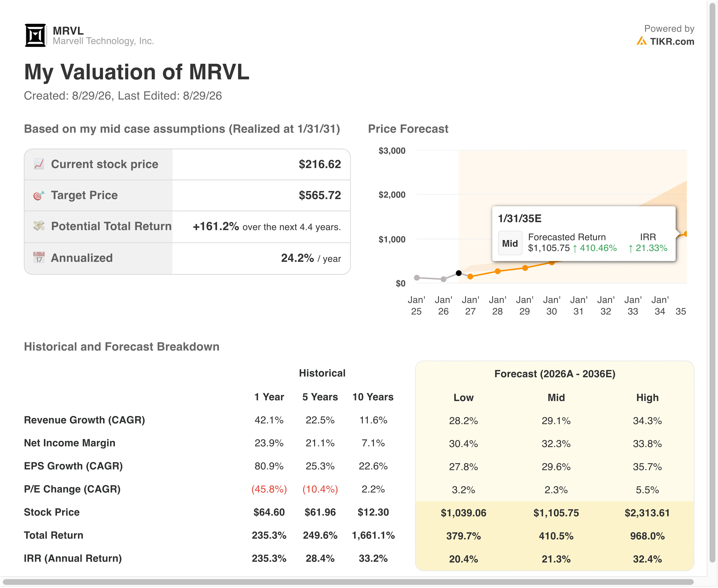
Task: Click the High forecast stock price $2,313.61
Action: pos(647,513)
